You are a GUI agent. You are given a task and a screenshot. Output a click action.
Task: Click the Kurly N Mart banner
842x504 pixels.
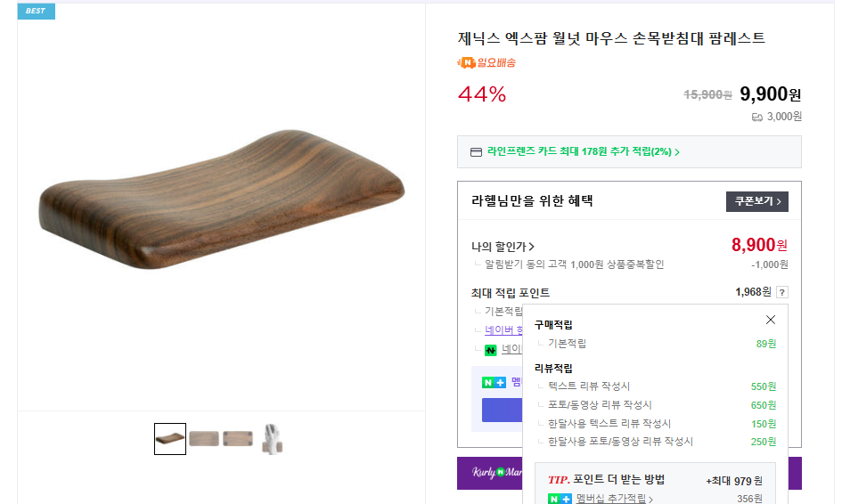point(489,472)
